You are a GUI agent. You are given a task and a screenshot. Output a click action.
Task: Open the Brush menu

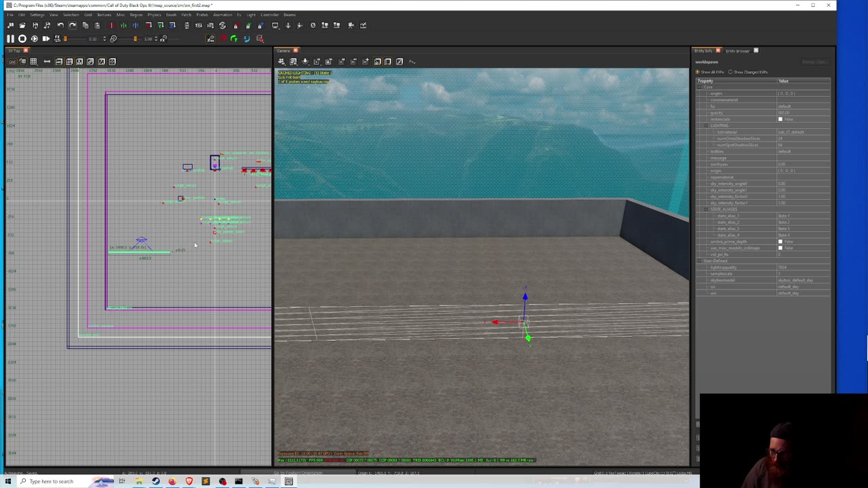(x=171, y=15)
